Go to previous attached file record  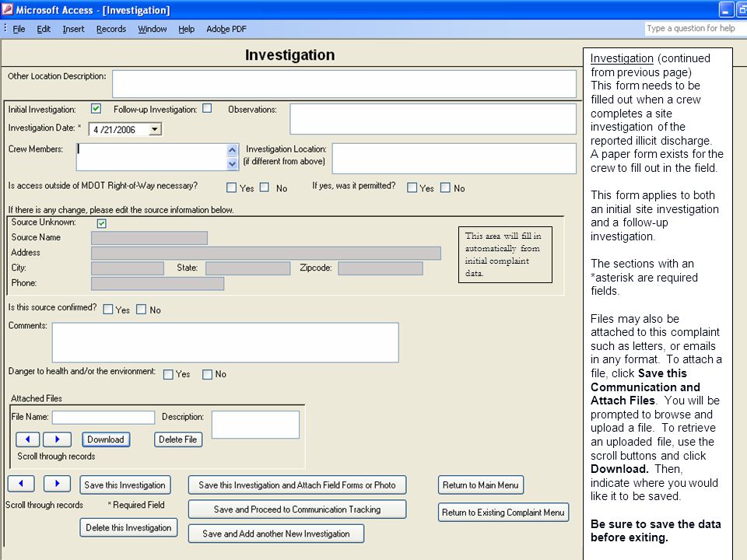point(28,439)
